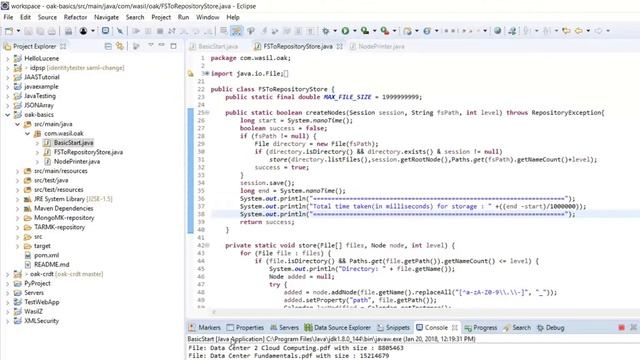The height and width of the screenshot is (360, 640).
Task: Close the FSToRepositoryStore.java editor tab
Action: pos(340,47)
